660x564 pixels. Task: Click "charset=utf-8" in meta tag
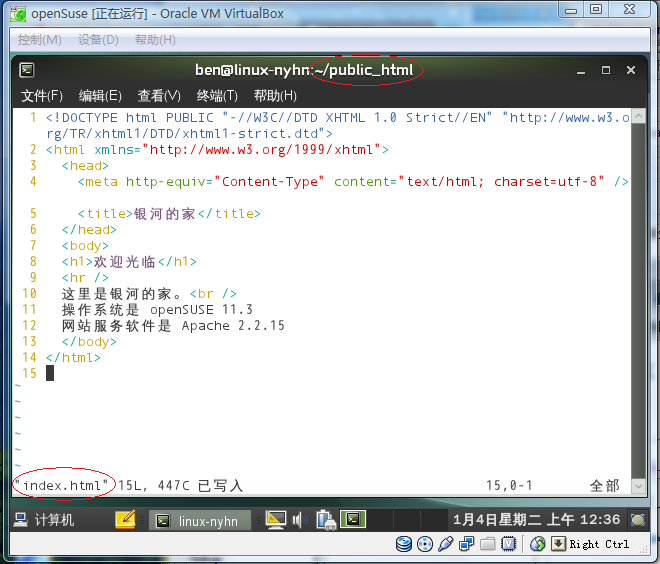tap(545, 182)
